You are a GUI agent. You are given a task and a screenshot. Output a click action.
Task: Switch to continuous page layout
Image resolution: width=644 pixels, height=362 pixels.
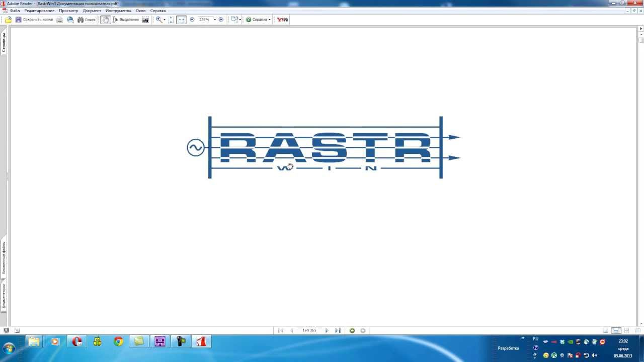pyautogui.click(x=615, y=330)
